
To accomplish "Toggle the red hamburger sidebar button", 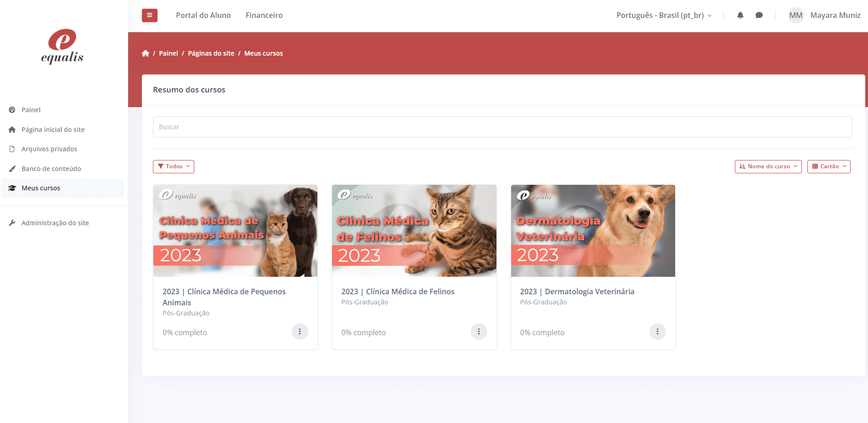I will [149, 15].
